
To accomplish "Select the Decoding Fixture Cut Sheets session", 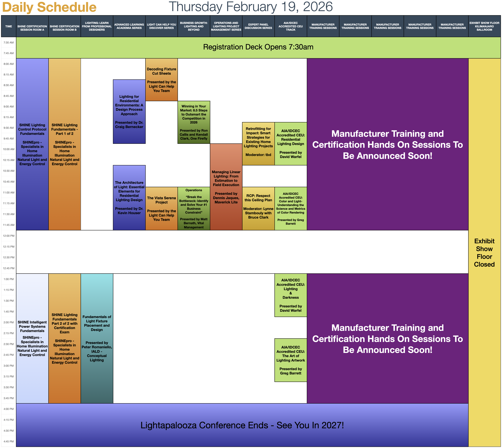I will tap(161, 80).
